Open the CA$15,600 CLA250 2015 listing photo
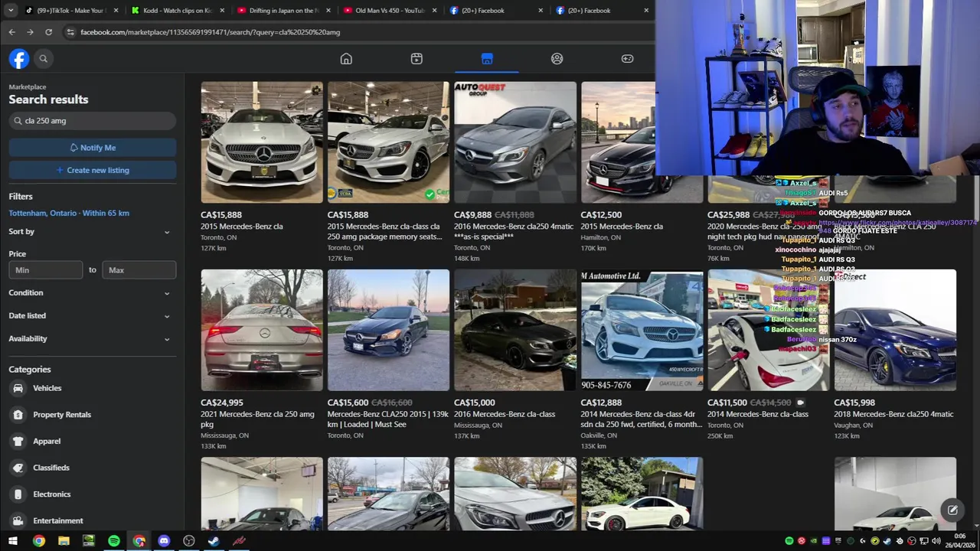Image resolution: width=980 pixels, height=551 pixels. (388, 330)
